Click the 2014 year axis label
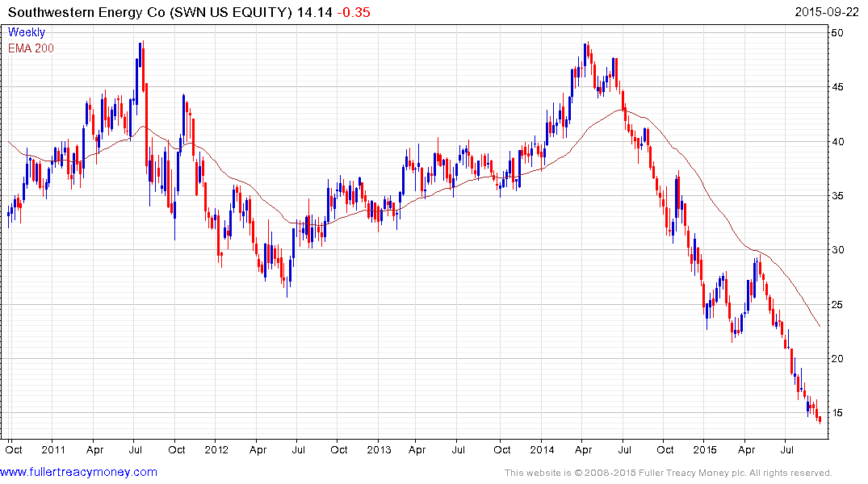Image resolution: width=868 pixels, height=484 pixels. pyautogui.click(x=542, y=449)
